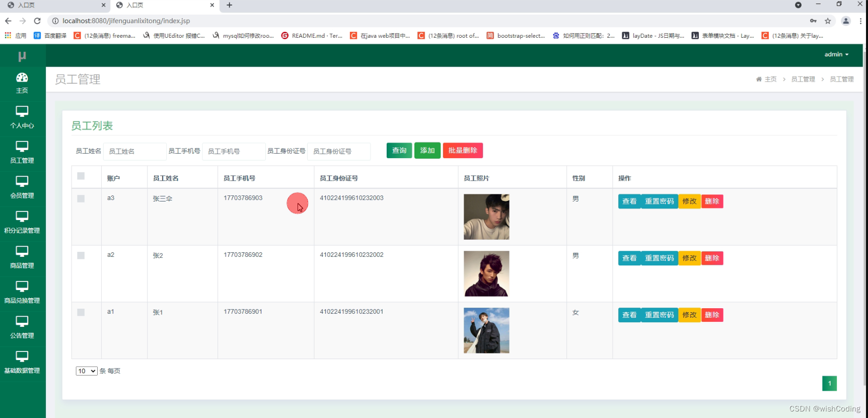
Task: Open photo thumbnail of employee 张1
Action: [486, 331]
